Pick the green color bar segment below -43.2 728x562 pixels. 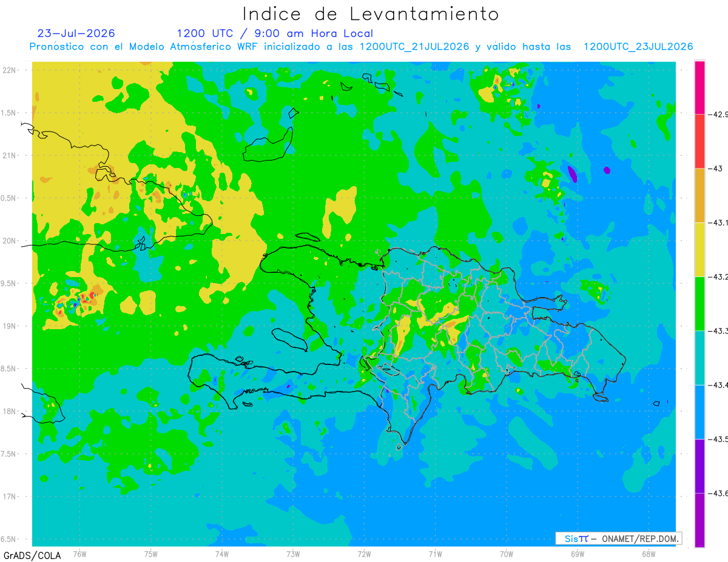(699, 303)
